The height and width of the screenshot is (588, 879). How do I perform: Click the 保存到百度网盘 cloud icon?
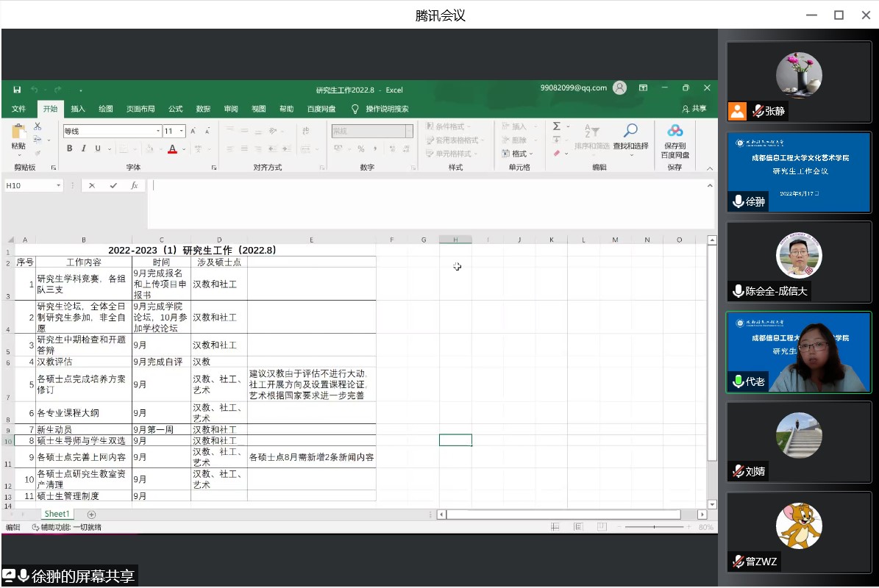675,131
